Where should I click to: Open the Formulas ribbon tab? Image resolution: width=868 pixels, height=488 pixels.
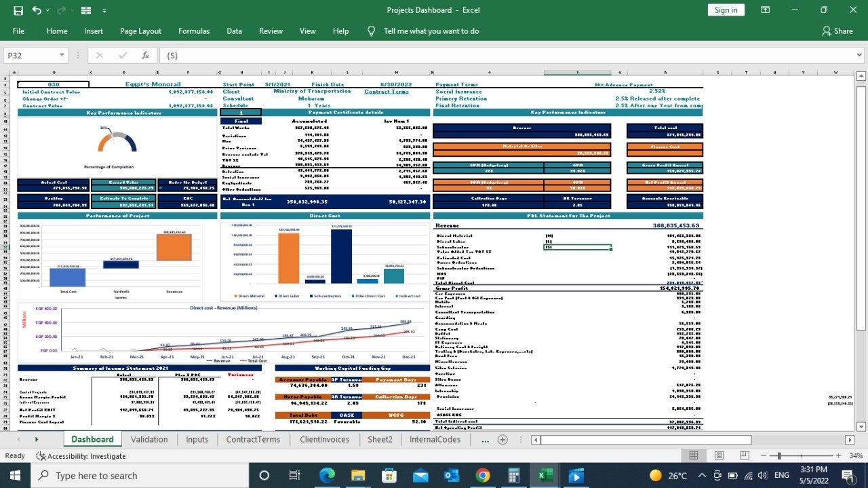click(x=194, y=31)
